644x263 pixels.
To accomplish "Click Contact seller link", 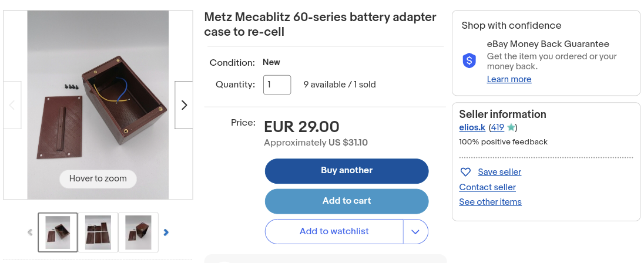I will point(487,187).
